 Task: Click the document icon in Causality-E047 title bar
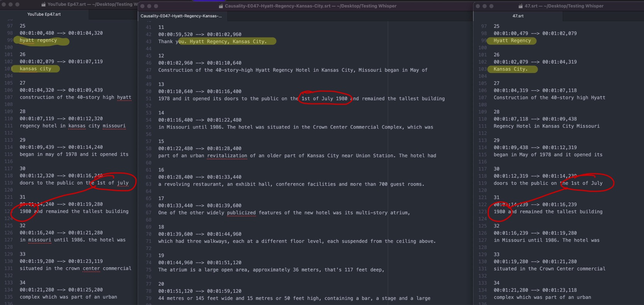[x=221, y=6]
